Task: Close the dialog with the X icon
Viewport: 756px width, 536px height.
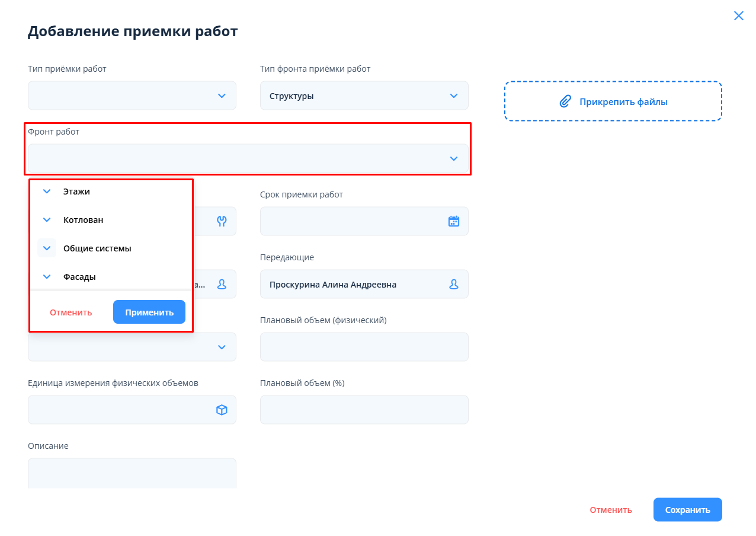Action: (738, 16)
